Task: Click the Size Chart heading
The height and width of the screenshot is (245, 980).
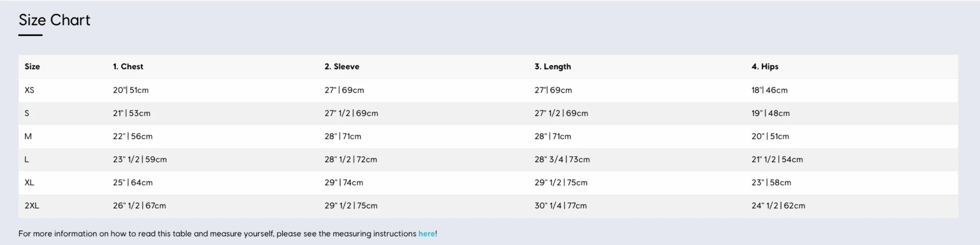Action: [54, 20]
